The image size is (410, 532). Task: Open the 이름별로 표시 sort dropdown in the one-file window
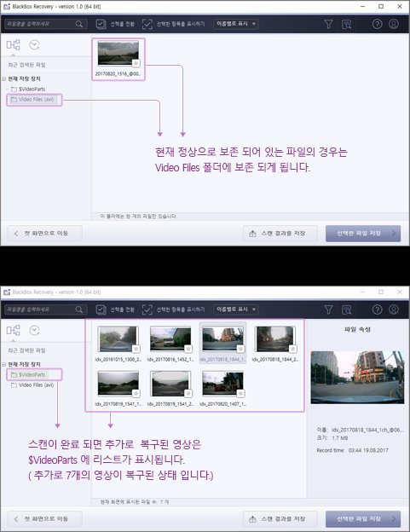236,24
